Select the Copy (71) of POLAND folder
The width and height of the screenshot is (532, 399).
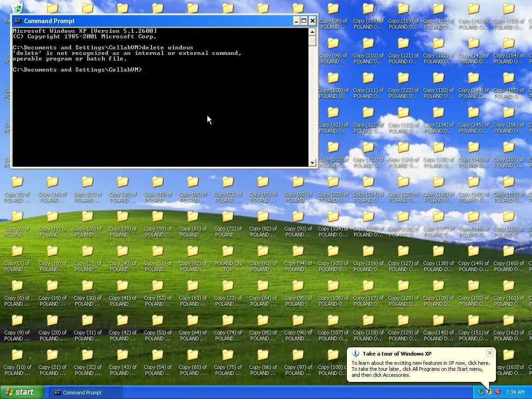228,189
